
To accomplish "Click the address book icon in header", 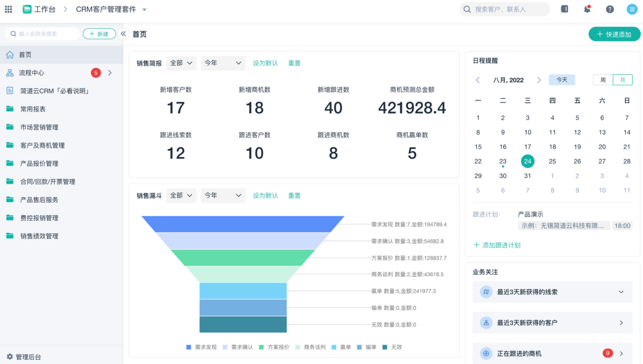I will pos(564,9).
